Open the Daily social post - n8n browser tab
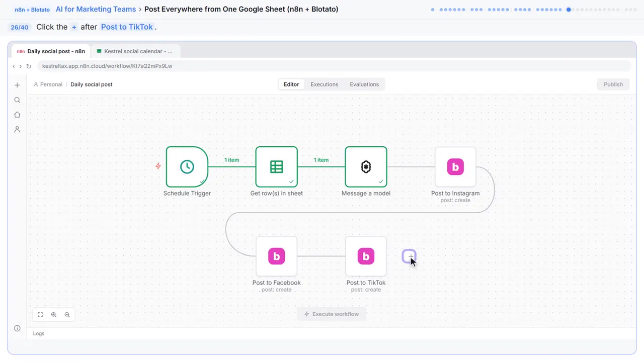The height and width of the screenshot is (362, 644). click(x=51, y=51)
